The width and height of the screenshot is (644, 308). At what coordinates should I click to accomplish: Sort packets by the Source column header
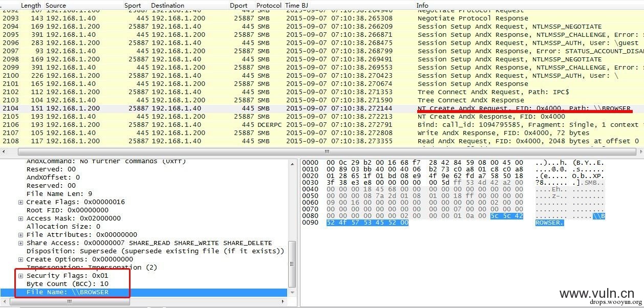pyautogui.click(x=56, y=5)
